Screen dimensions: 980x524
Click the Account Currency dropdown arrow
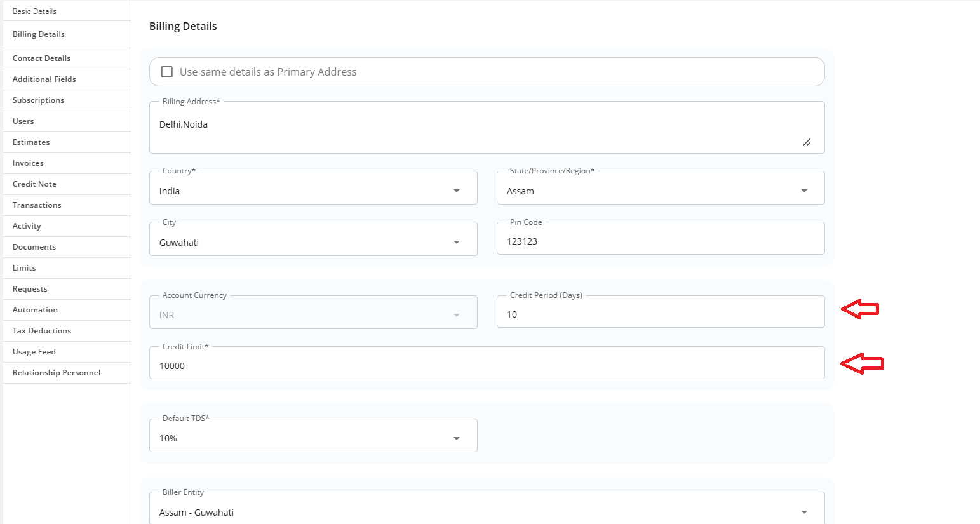[x=456, y=314]
